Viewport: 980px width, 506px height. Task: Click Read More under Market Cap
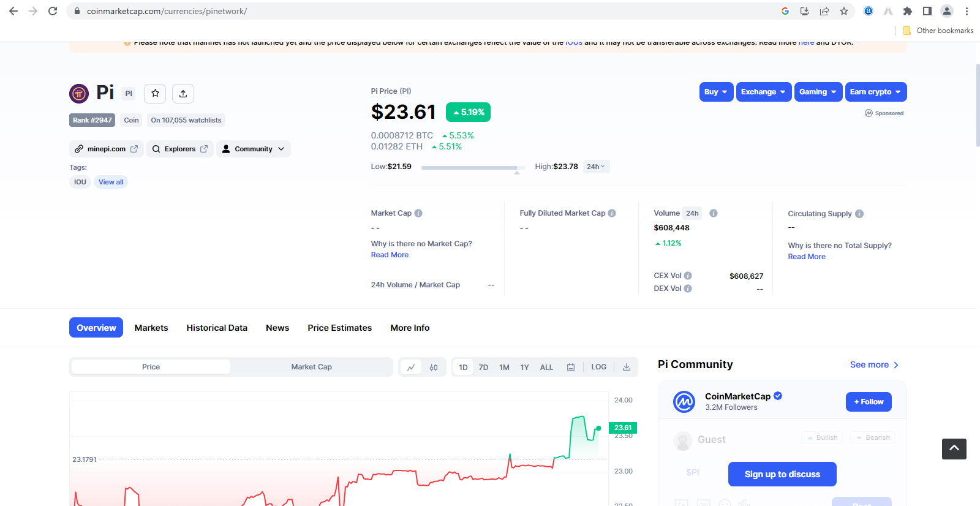[390, 255]
